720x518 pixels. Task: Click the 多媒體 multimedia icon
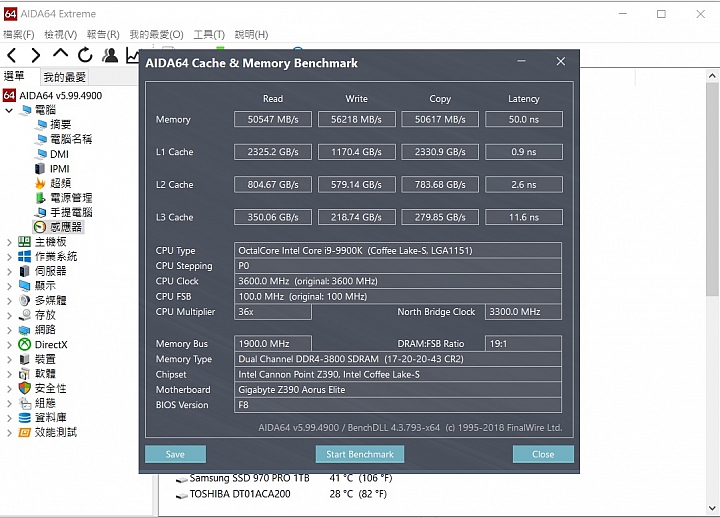point(24,300)
